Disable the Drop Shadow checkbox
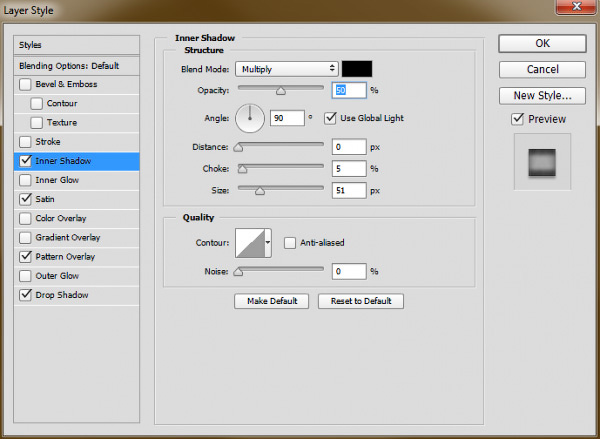The height and width of the screenshot is (439, 600). [25, 295]
